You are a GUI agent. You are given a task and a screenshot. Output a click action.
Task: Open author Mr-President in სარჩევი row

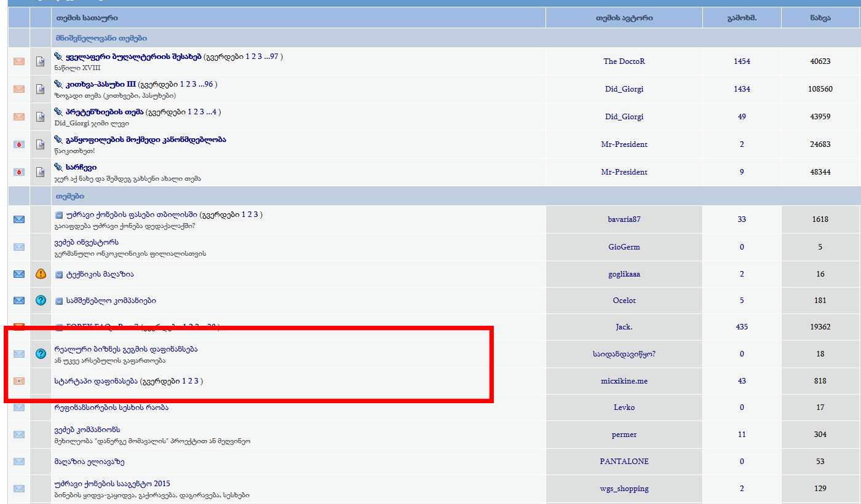tap(624, 172)
